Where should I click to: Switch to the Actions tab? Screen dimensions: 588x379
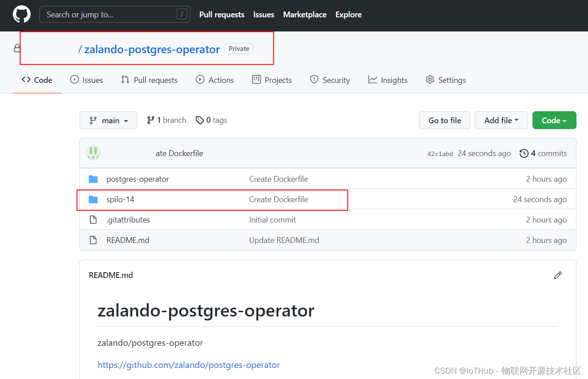215,80
